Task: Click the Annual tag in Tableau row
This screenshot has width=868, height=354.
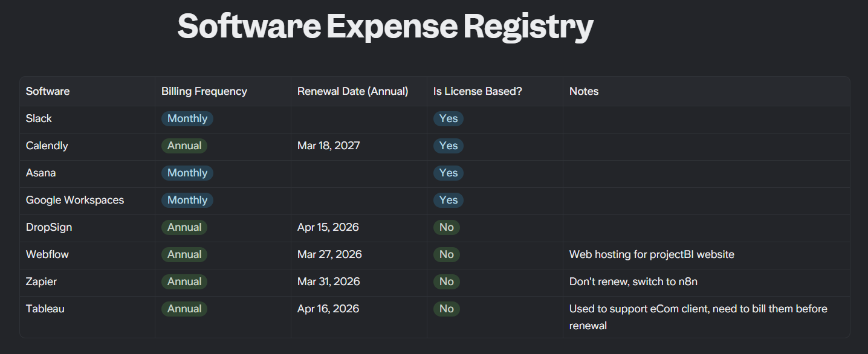Action: pyautogui.click(x=184, y=309)
